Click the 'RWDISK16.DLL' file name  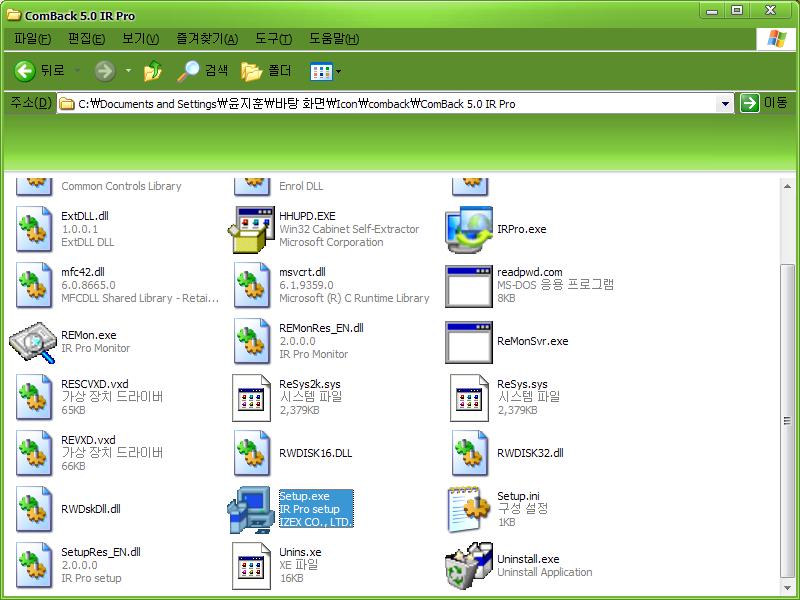click(x=315, y=453)
